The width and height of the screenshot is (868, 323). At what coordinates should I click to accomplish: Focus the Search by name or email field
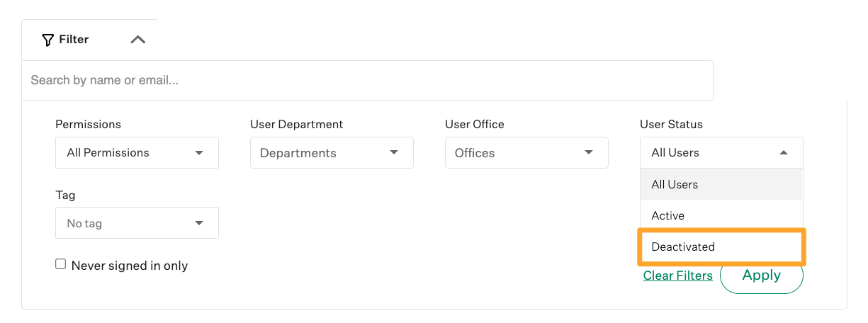pyautogui.click(x=367, y=80)
